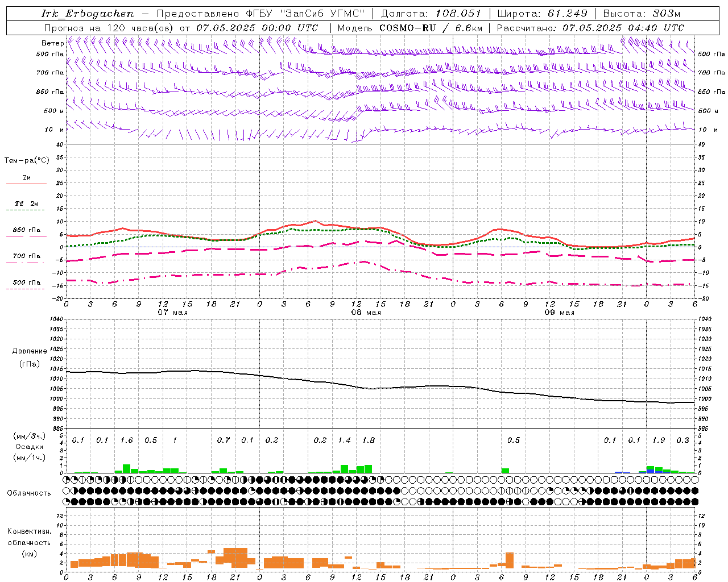This screenshot has height=582, width=728.
Task: Click the station name Irk_Erbogachen
Action: (x=88, y=14)
